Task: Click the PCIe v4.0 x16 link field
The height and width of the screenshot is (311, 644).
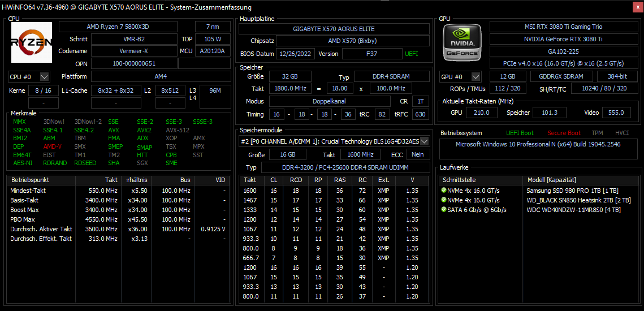Action: tap(563, 64)
